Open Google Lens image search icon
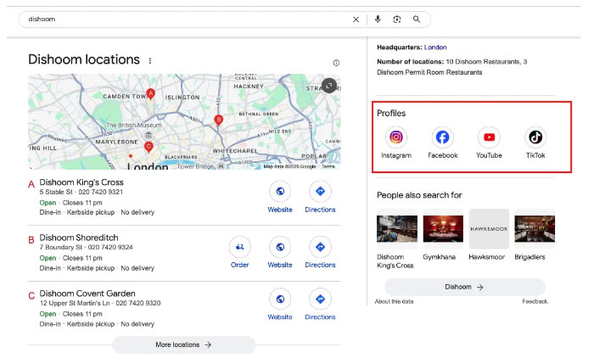 click(396, 20)
